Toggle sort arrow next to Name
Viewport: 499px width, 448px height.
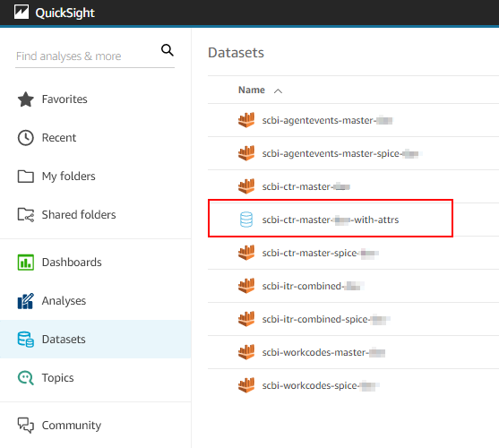(x=278, y=91)
